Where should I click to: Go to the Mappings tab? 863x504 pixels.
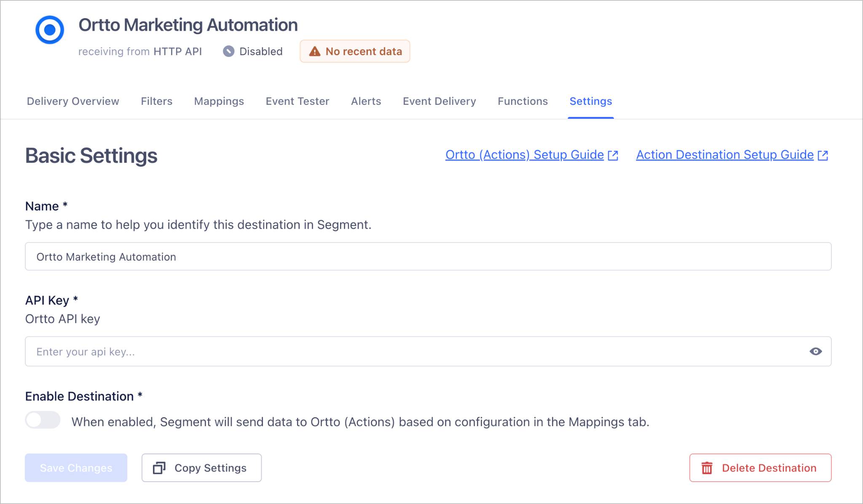tap(219, 101)
